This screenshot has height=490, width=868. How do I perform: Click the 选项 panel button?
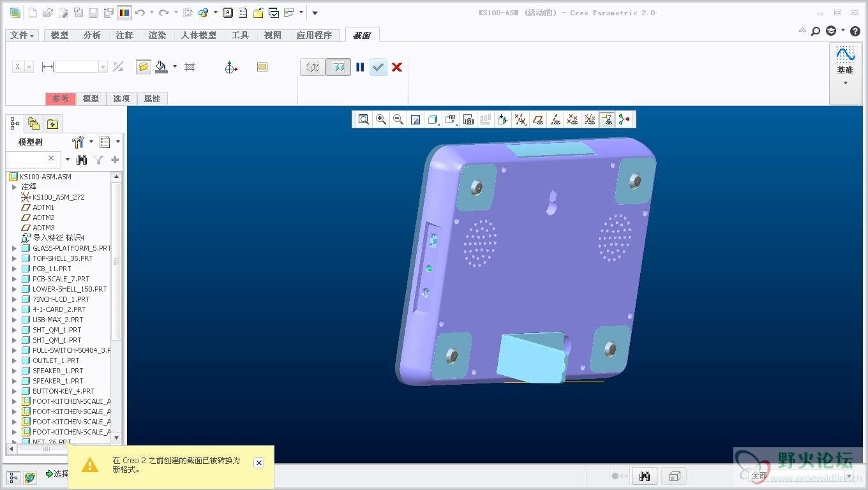pyautogui.click(x=121, y=99)
